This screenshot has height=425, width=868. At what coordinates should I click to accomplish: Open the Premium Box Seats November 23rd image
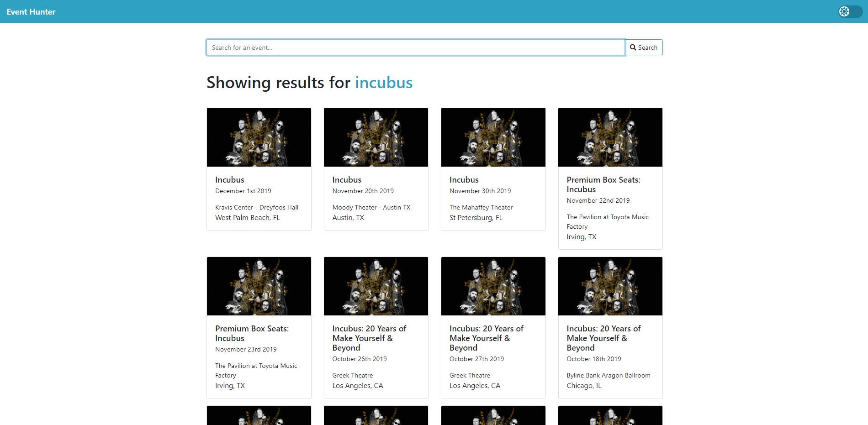click(259, 286)
